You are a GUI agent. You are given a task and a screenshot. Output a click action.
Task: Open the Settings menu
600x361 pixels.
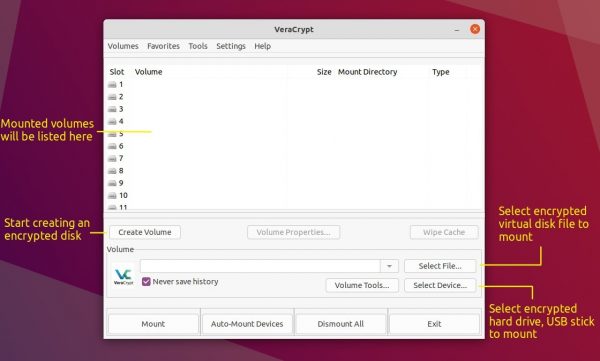[x=231, y=46]
